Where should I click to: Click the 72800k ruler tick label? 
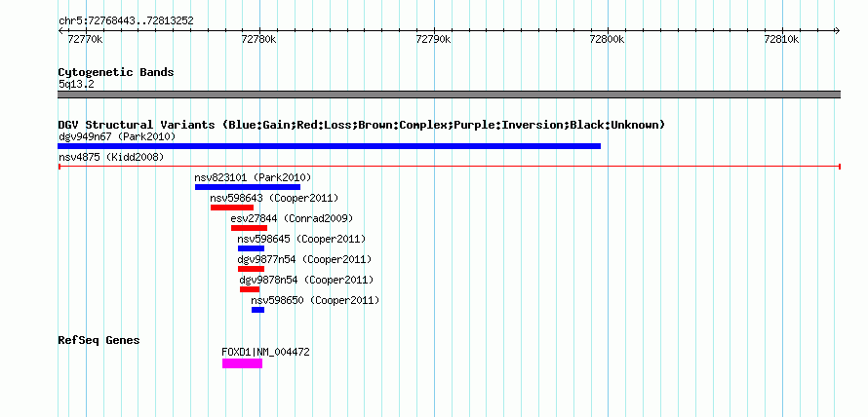[608, 40]
